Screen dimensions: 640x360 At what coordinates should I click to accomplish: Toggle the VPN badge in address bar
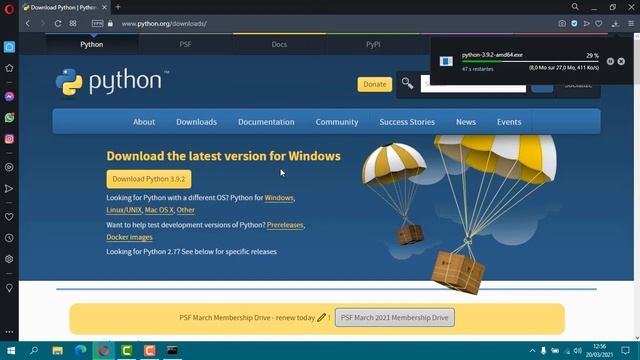[98, 24]
